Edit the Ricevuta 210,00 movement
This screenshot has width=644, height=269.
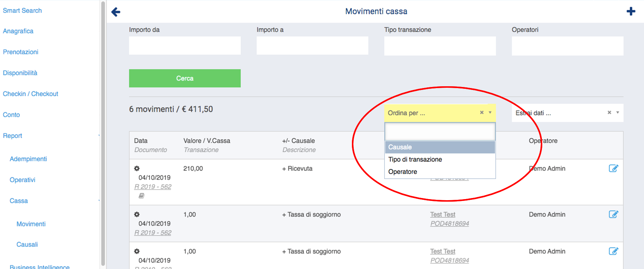[613, 168]
